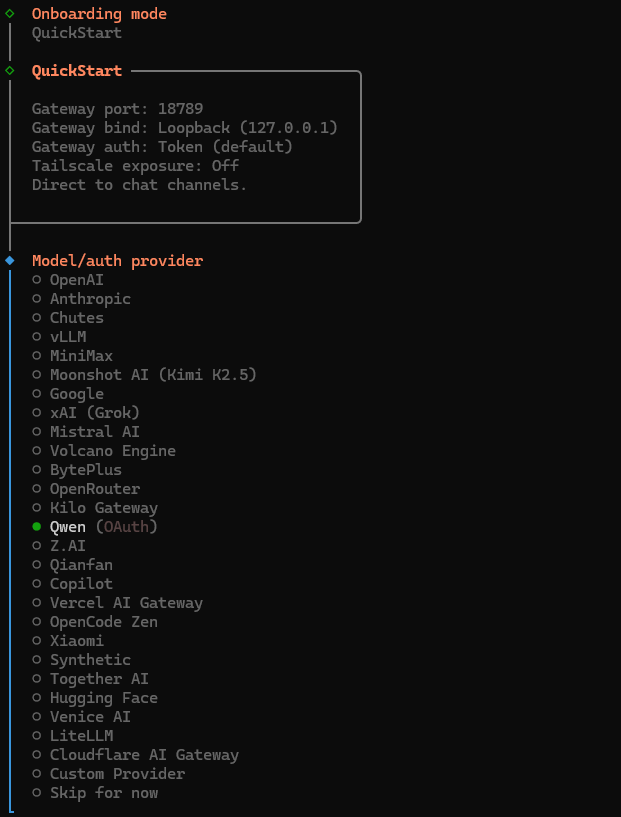Click the blue diamond step marker

coord(10,260)
